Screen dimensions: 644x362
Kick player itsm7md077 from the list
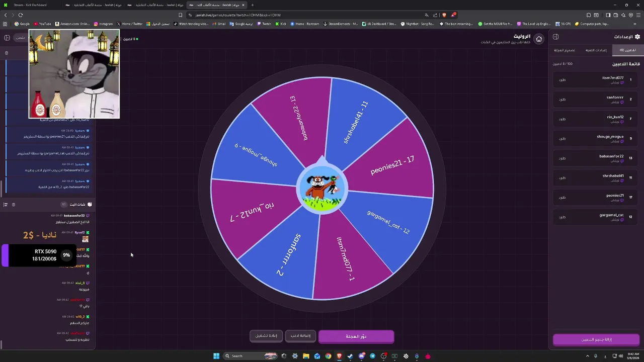tap(562, 79)
